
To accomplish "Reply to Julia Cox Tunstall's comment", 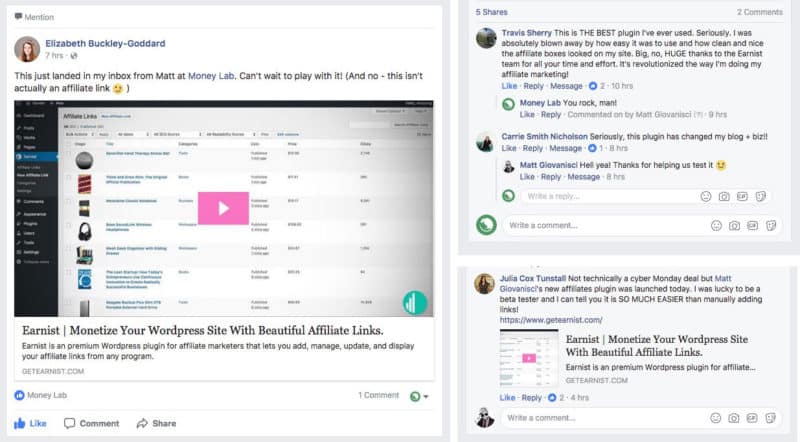I will pyautogui.click(x=532, y=398).
